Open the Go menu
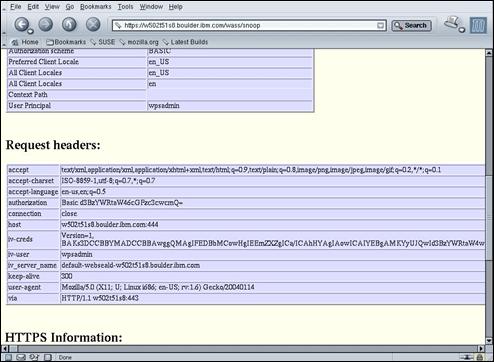Image resolution: width=494 pixels, height=362 pixels. (70, 7)
